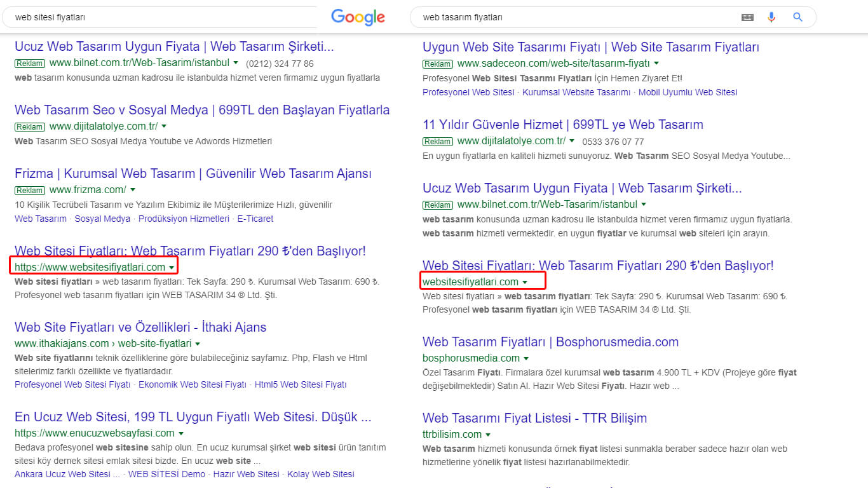Open the on-screen keyboard icon in search box

[747, 18]
